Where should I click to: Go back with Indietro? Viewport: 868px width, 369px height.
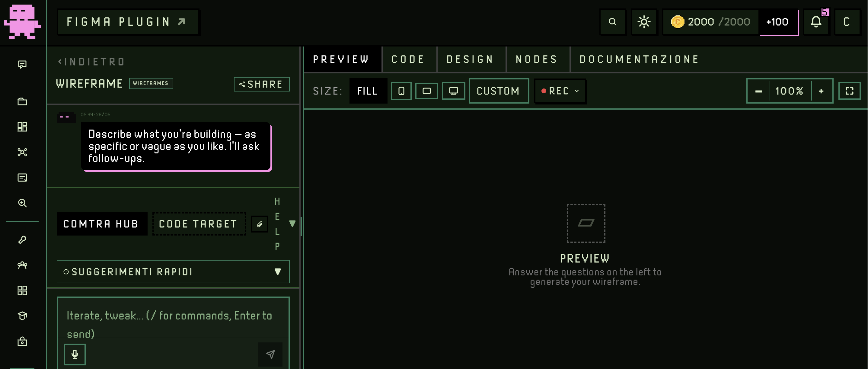click(91, 62)
